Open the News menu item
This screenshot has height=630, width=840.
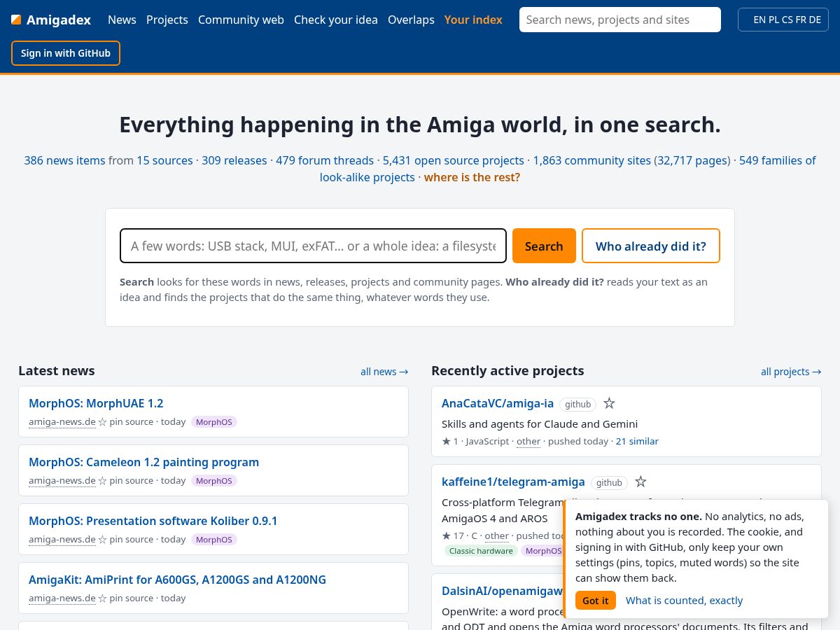point(122,20)
